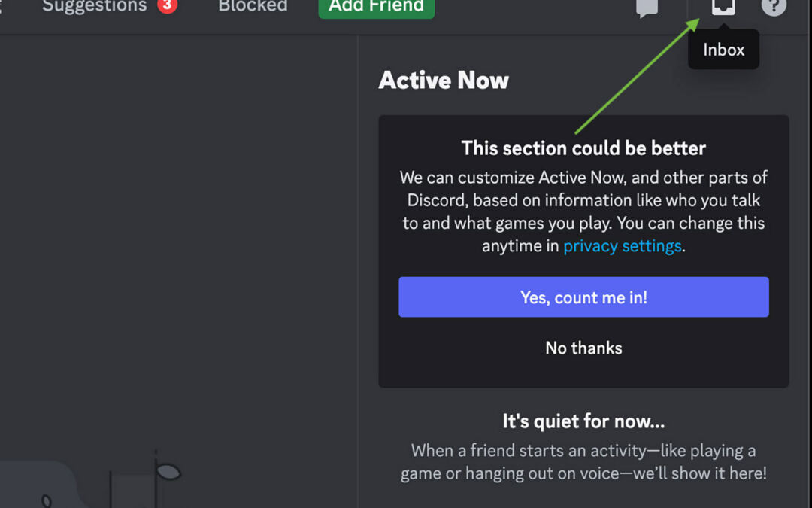This screenshot has height=508, width=812.
Task: Open the Inbox icon
Action: tap(723, 7)
